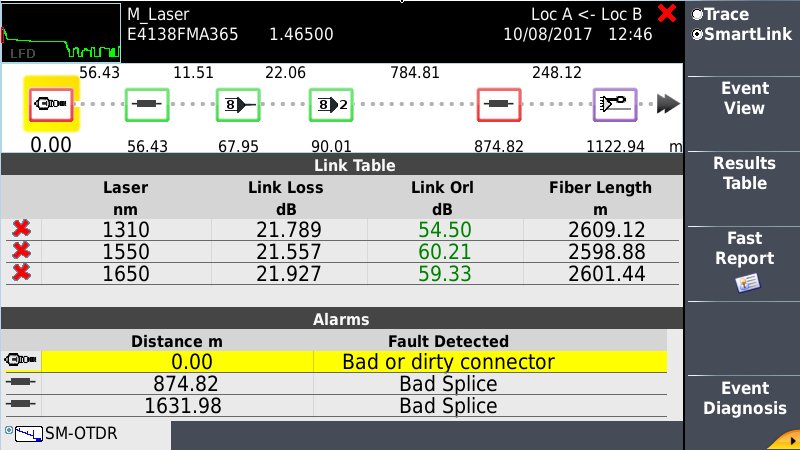Click the 1310 laser wavelength cell
The image size is (800, 450).
coord(126,230)
